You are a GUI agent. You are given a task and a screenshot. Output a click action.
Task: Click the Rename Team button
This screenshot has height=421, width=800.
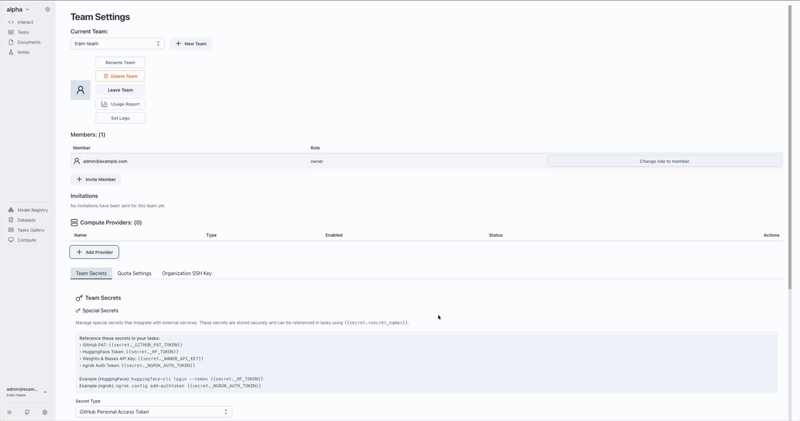click(x=120, y=62)
